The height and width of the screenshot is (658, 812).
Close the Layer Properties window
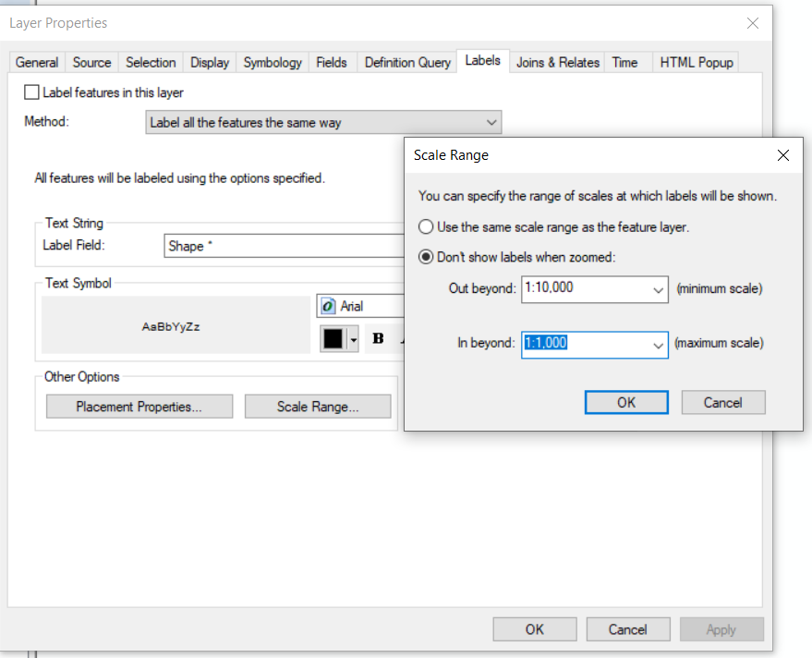[754, 23]
